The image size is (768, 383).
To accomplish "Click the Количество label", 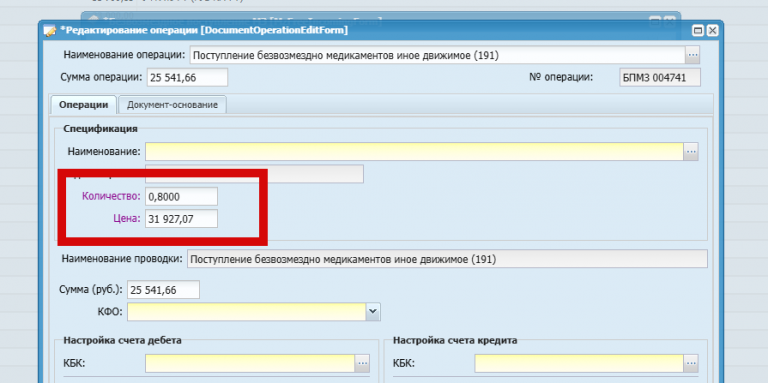I will tap(111, 196).
